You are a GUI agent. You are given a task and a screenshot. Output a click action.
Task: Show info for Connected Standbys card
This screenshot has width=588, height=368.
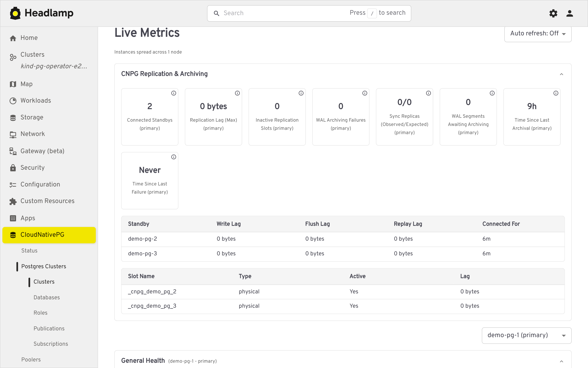pos(174,93)
